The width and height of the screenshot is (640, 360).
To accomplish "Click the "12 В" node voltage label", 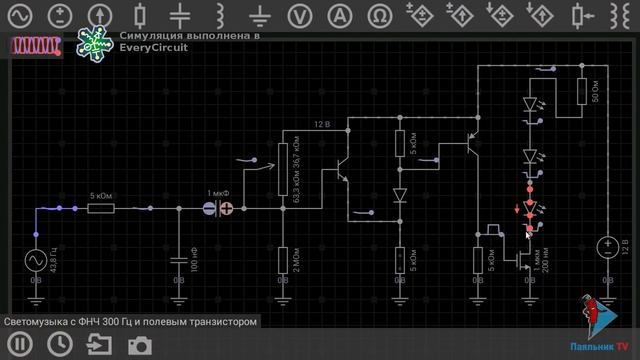I will coord(322,124).
